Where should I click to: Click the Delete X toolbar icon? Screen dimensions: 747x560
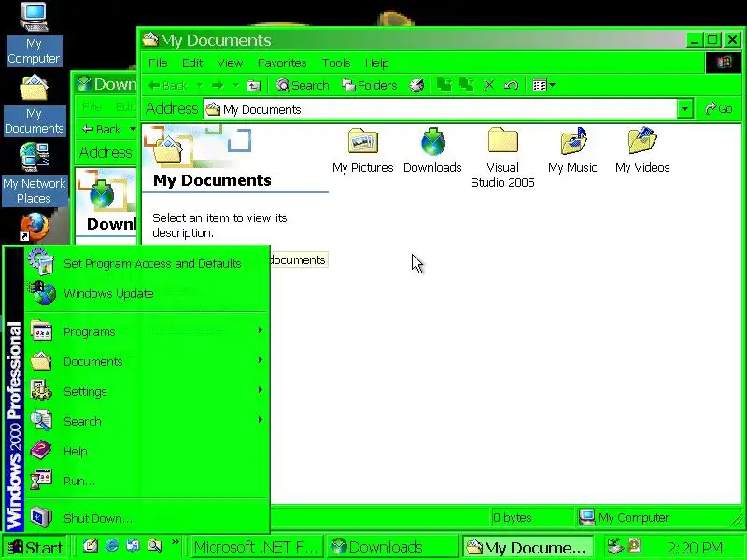coord(488,86)
